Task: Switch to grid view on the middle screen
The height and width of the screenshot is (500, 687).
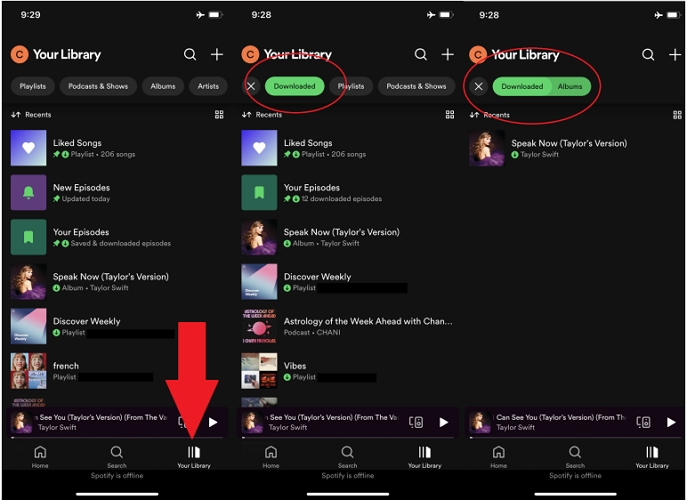Action: tap(450, 114)
